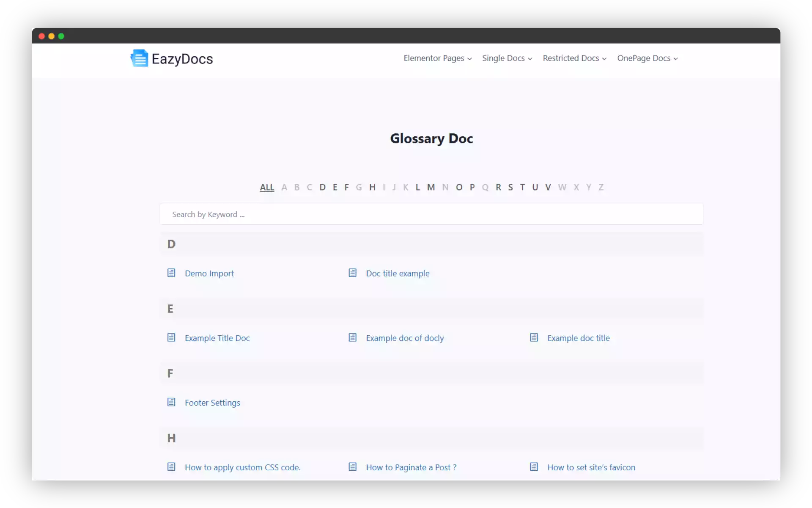The height and width of the screenshot is (508, 812).
Task: Click the document icon beside How to Paginate a Post
Action: click(353, 467)
